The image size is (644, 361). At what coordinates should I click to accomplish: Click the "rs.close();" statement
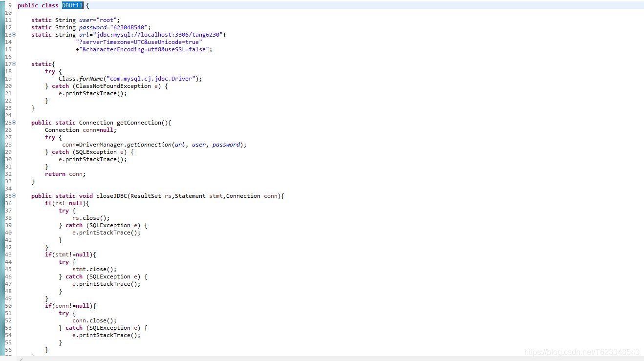click(x=91, y=218)
